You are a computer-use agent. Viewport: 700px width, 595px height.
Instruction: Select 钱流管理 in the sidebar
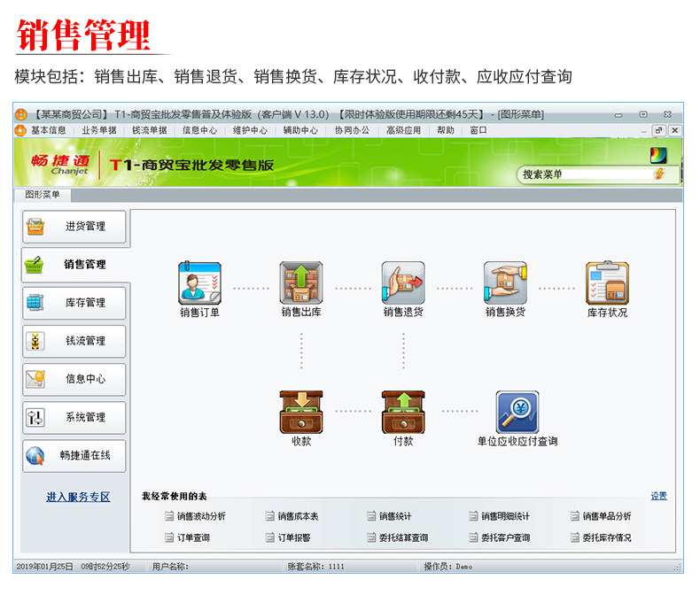pos(74,341)
